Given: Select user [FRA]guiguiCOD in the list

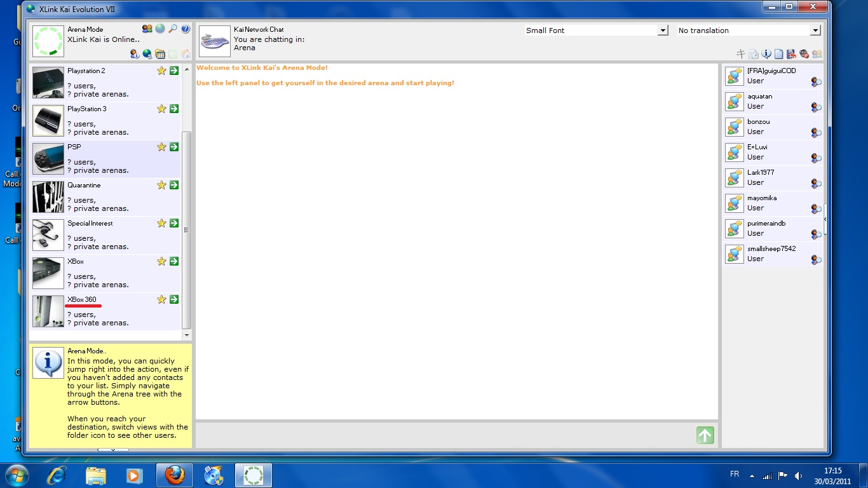Looking at the screenshot, I should 773,76.
